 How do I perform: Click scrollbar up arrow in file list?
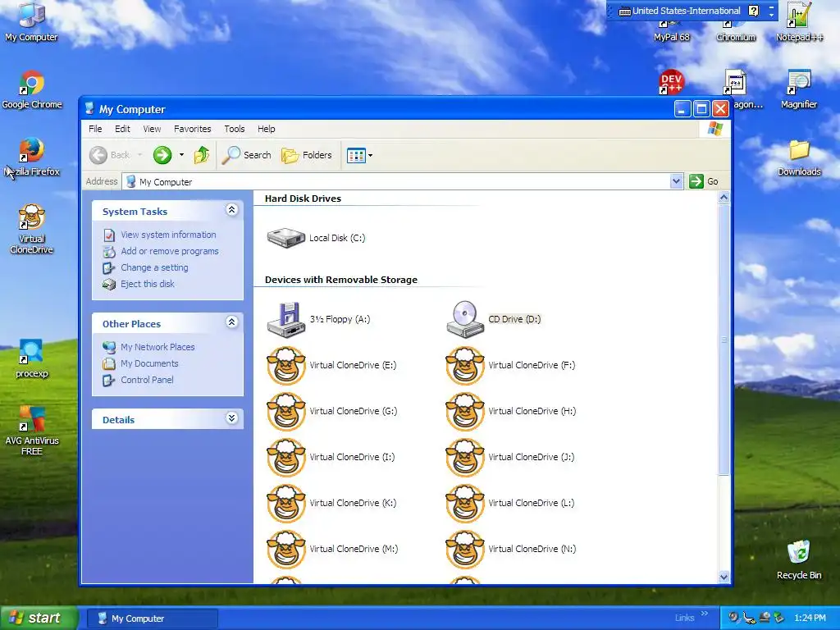[x=724, y=197]
